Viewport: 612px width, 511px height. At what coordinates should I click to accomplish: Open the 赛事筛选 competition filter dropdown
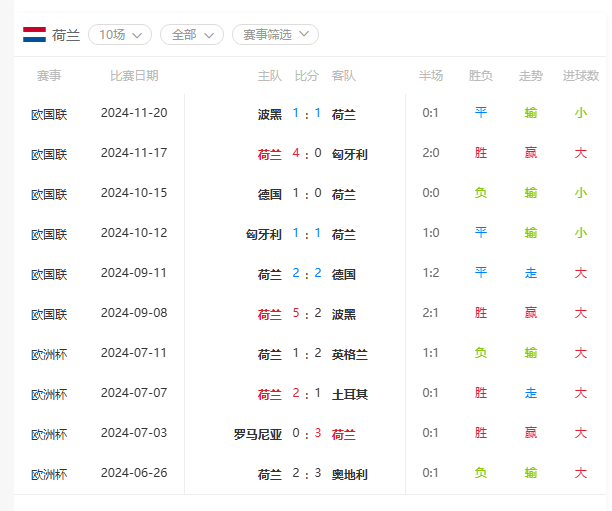tap(276, 35)
